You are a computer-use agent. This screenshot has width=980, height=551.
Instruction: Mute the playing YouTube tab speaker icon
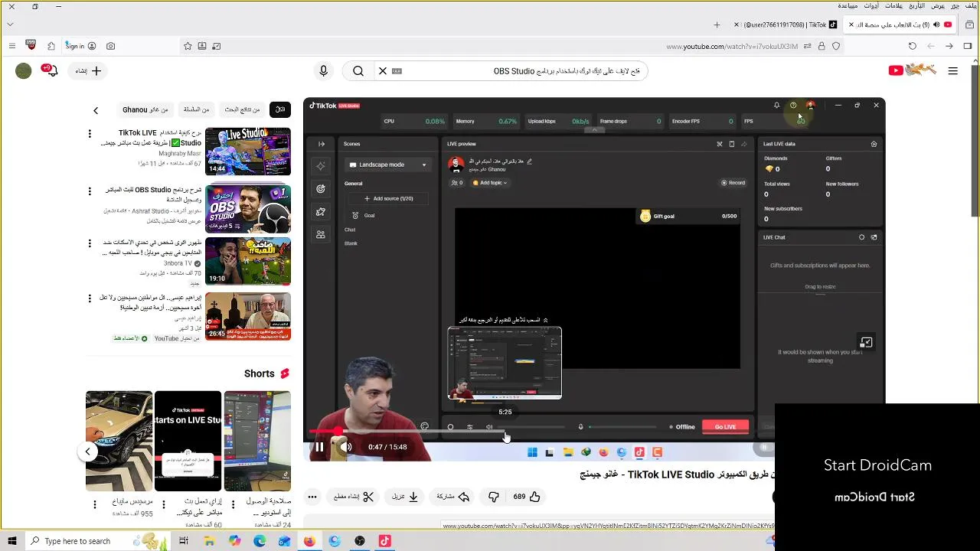point(936,24)
